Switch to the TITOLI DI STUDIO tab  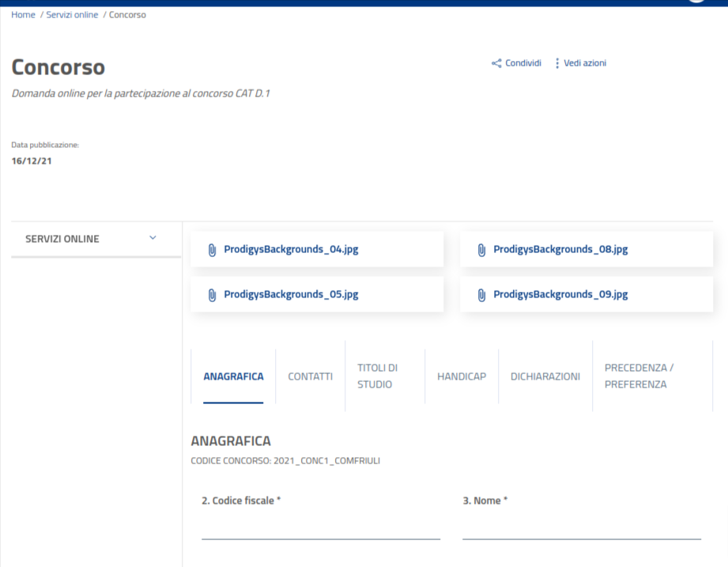tap(378, 376)
